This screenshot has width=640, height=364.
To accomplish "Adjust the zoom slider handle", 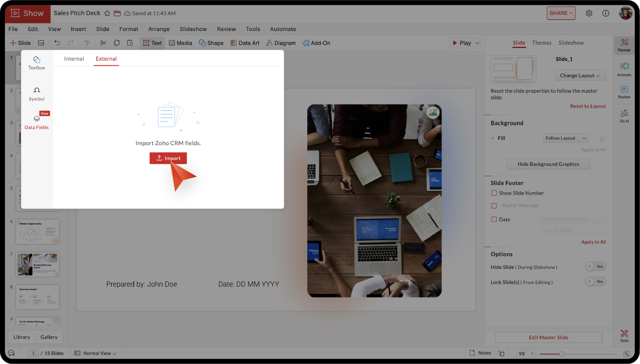I will click(561, 354).
